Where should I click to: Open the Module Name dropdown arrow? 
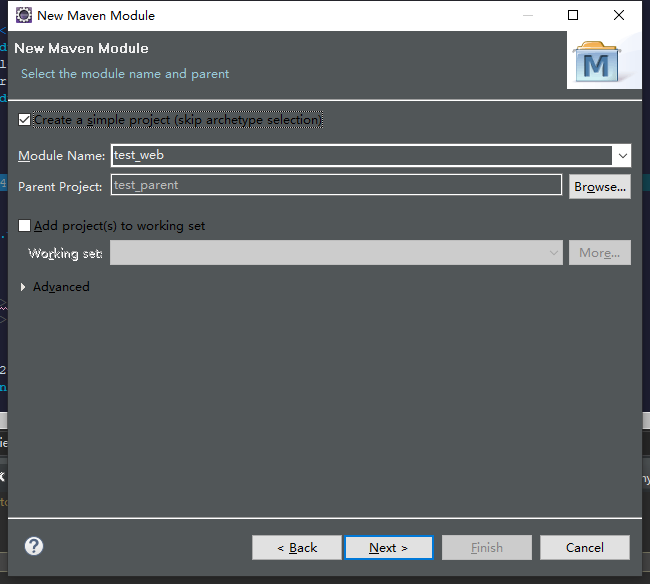[x=622, y=155]
